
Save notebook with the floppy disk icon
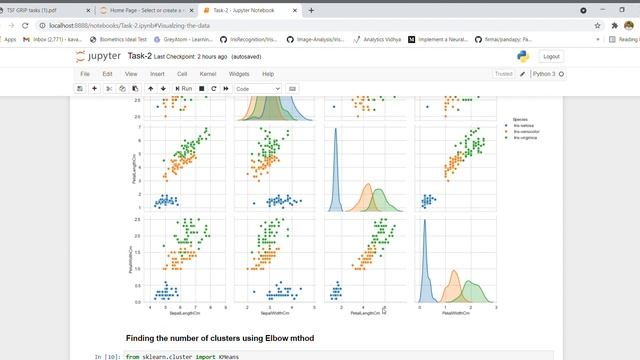pos(80,89)
